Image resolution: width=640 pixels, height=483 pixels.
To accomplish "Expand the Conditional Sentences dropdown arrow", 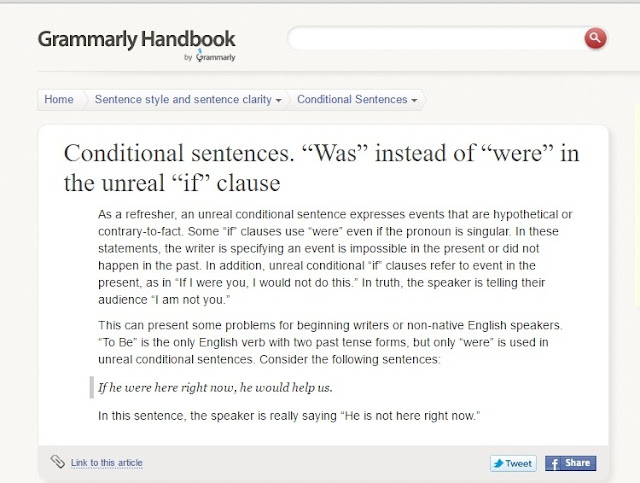I will (415, 100).
